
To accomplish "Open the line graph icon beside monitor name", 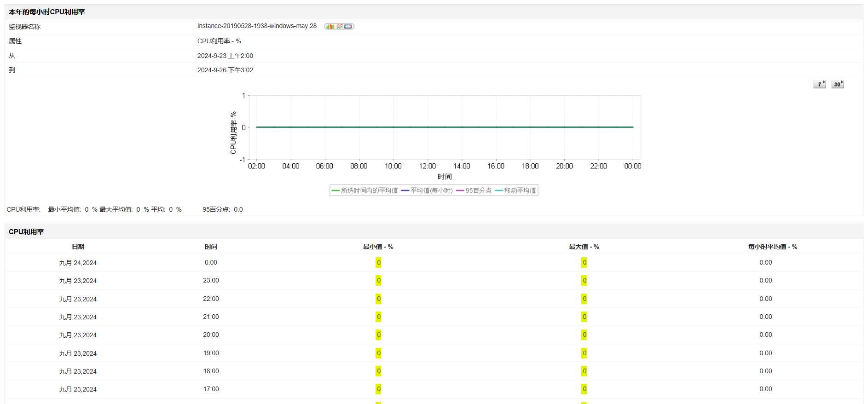I will click(340, 26).
